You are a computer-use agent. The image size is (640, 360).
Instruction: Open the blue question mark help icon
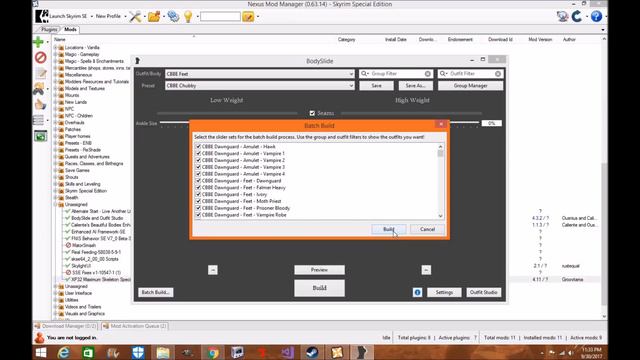click(596, 16)
